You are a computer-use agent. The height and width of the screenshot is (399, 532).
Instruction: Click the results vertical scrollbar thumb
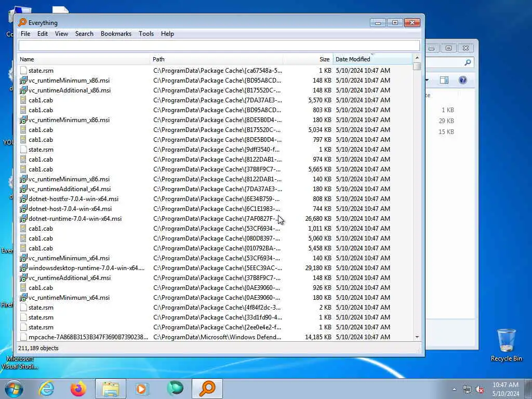[417, 66]
